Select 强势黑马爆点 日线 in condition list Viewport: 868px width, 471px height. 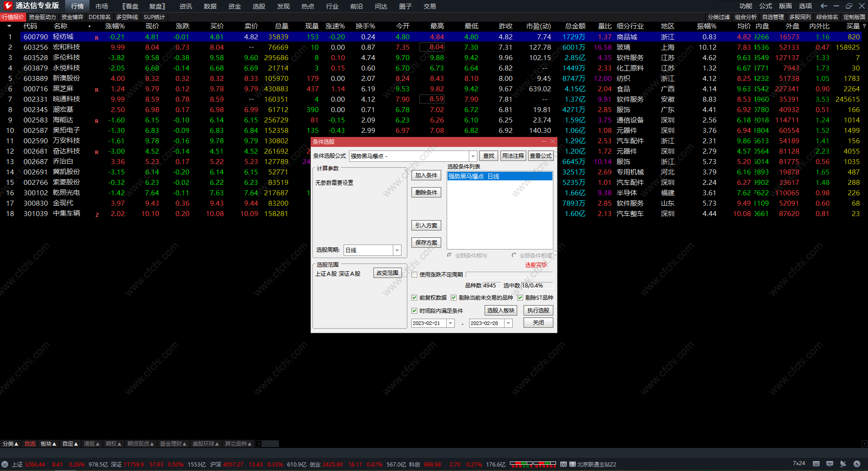[499, 176]
